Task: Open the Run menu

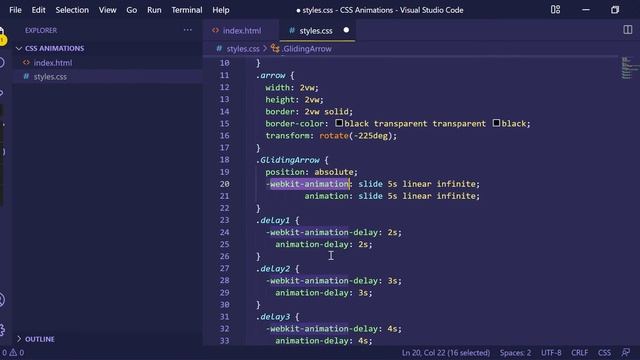Action: pos(154,10)
